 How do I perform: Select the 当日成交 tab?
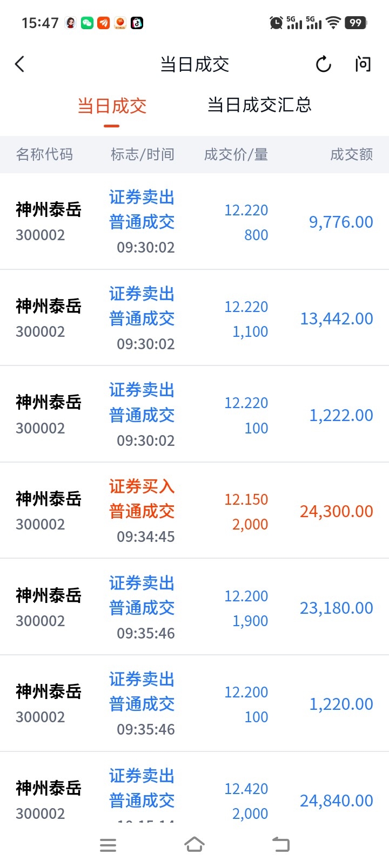click(x=112, y=106)
